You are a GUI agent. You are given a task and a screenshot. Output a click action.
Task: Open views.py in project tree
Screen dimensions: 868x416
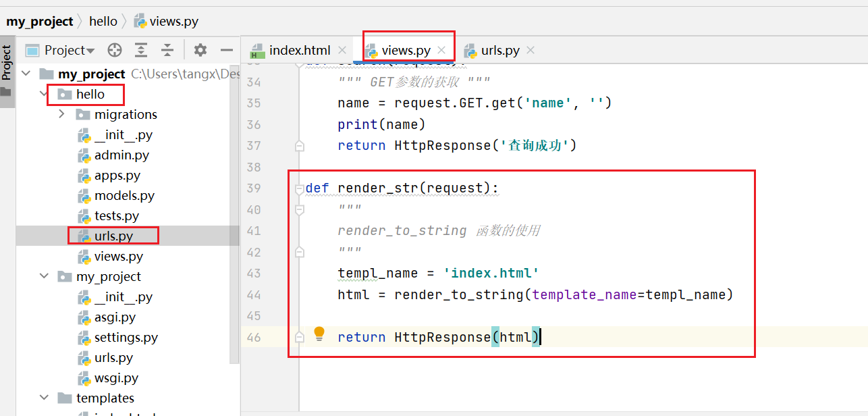tap(119, 256)
